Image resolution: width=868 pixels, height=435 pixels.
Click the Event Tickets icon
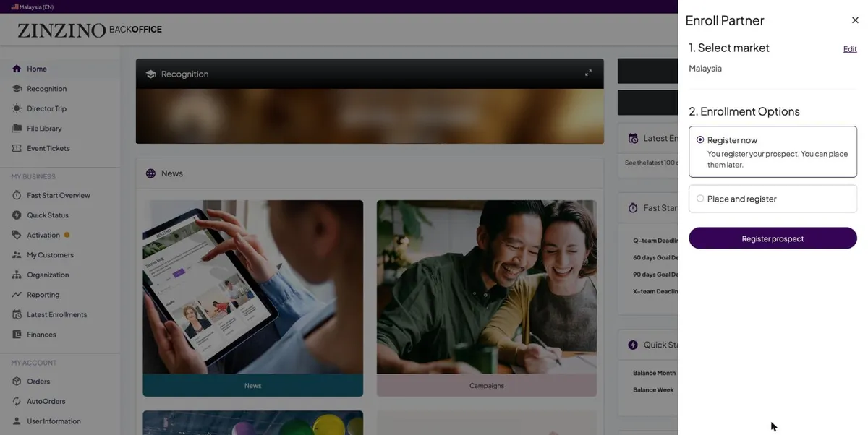click(17, 148)
